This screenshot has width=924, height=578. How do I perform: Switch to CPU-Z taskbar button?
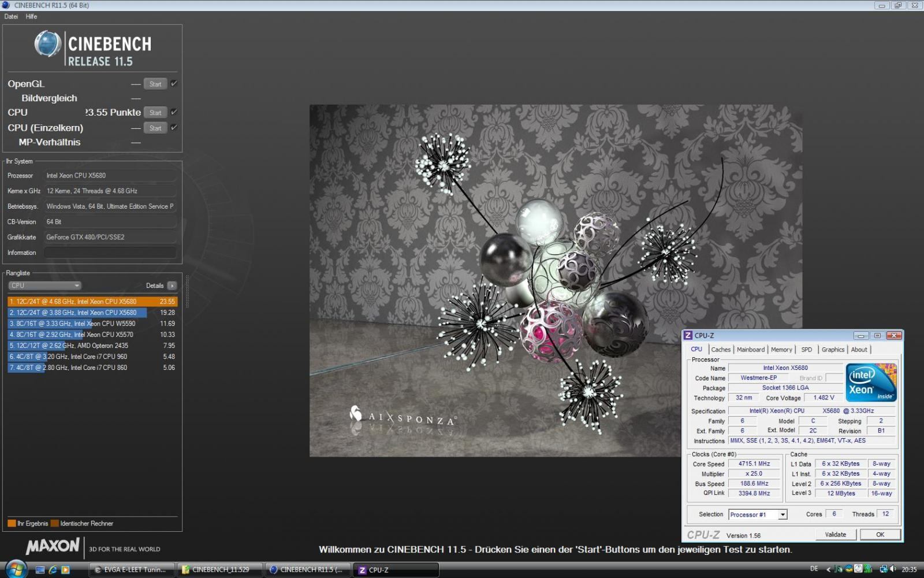pyautogui.click(x=396, y=569)
